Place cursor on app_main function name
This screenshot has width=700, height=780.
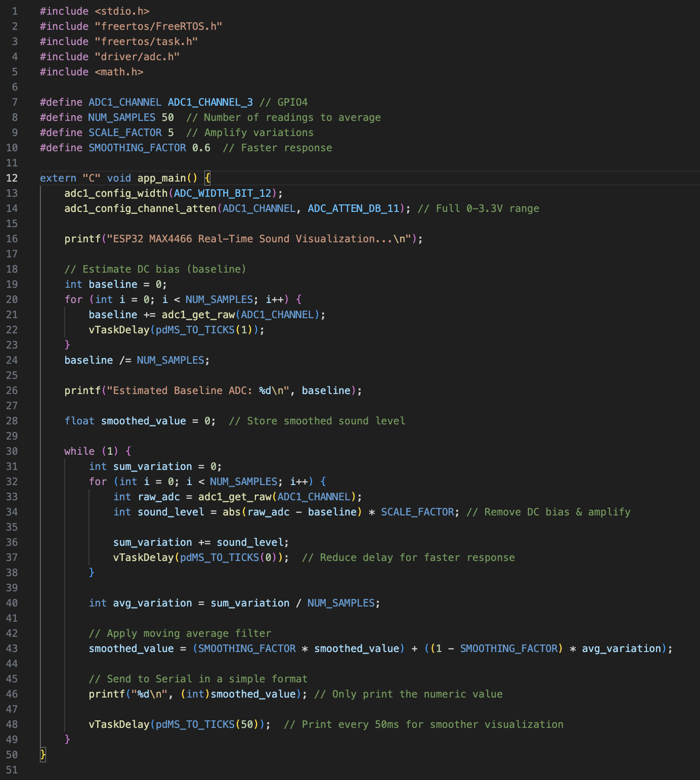pyautogui.click(x=161, y=178)
